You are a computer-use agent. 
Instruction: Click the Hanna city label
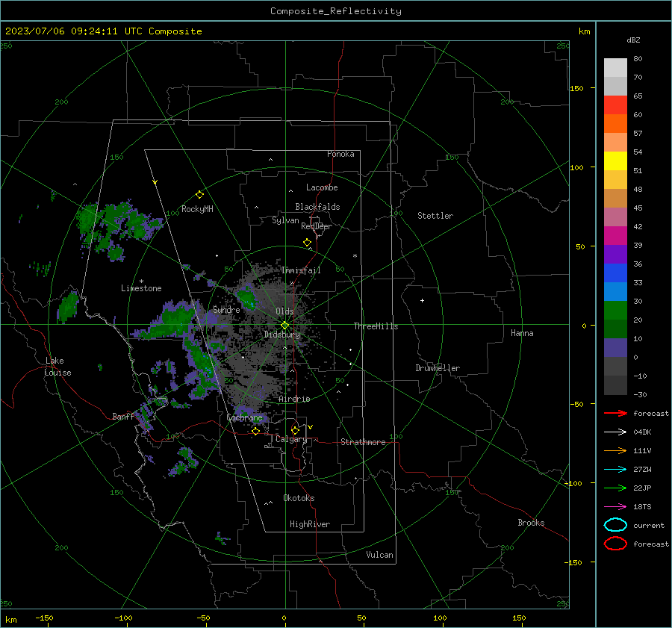click(522, 333)
